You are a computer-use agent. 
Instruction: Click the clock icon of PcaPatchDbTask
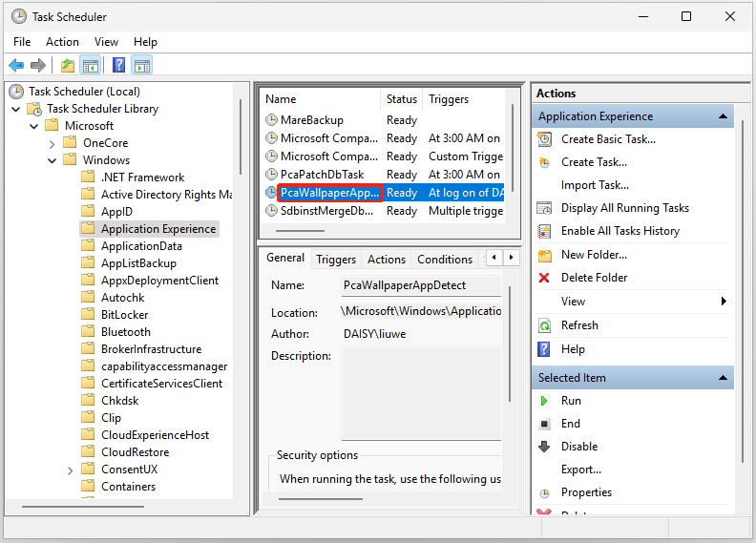(272, 174)
